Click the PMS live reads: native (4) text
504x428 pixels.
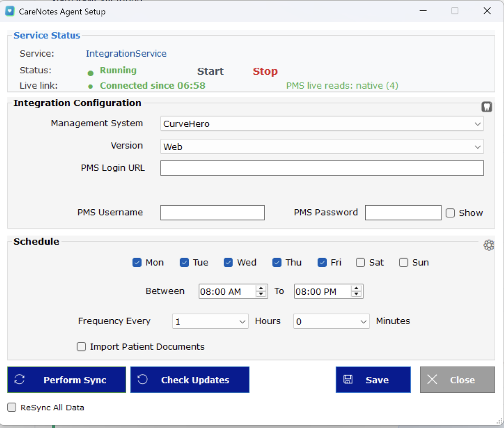(342, 85)
